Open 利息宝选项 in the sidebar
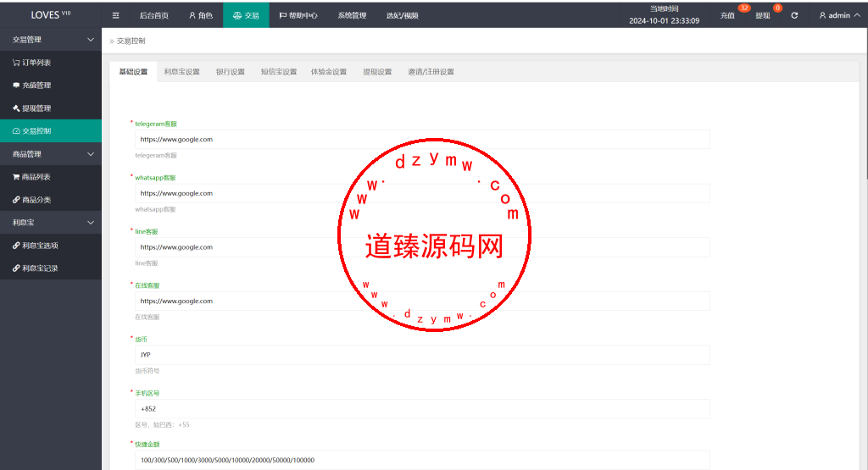868x470 pixels. tap(51, 246)
